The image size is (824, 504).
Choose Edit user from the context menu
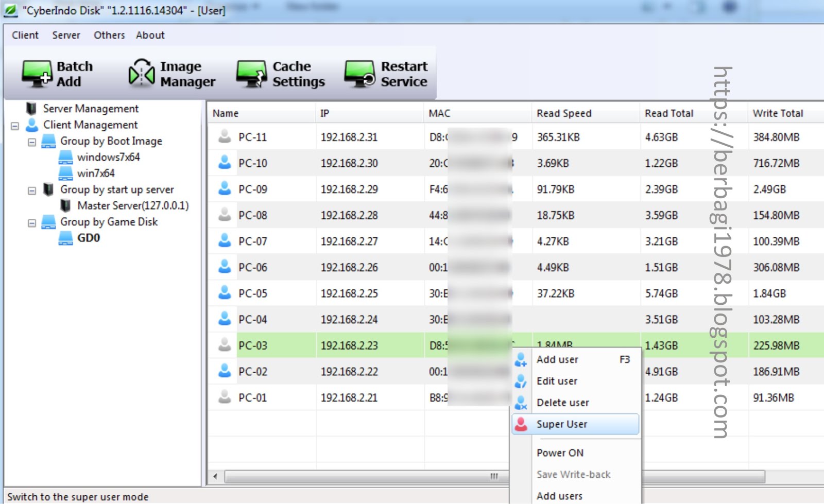[x=576, y=381]
